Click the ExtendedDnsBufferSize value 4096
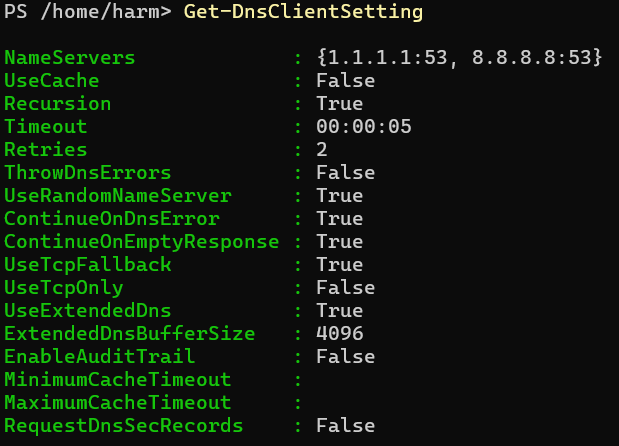619x446 pixels. 340,334
